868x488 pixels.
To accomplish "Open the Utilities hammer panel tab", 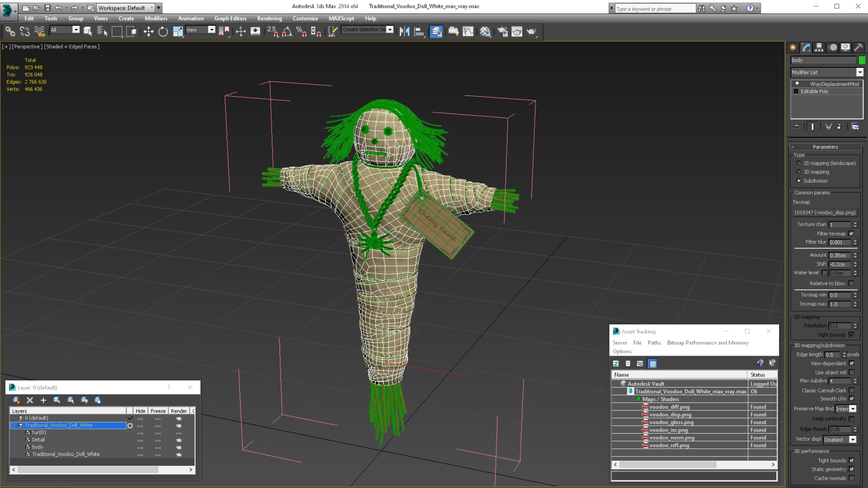I will 859,48.
